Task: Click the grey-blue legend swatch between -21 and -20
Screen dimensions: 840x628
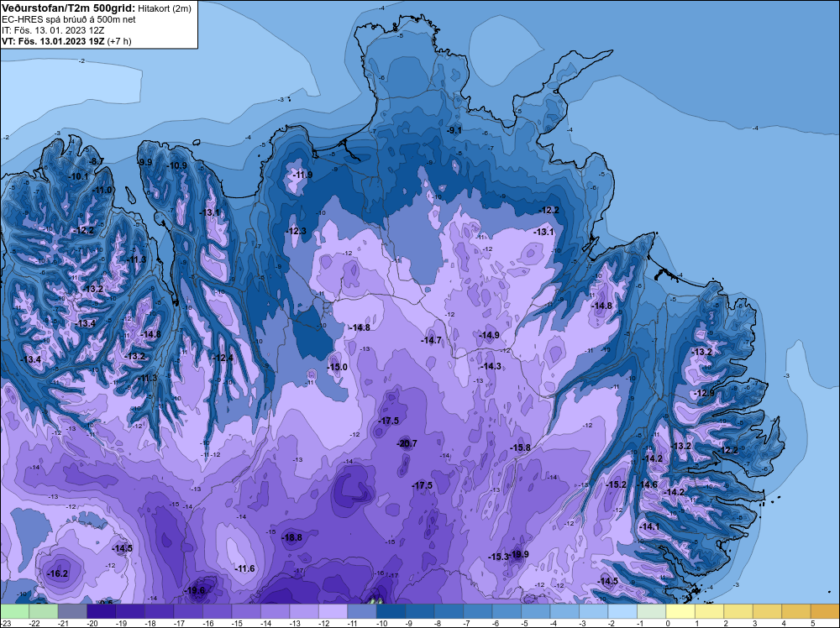Action: (72, 611)
